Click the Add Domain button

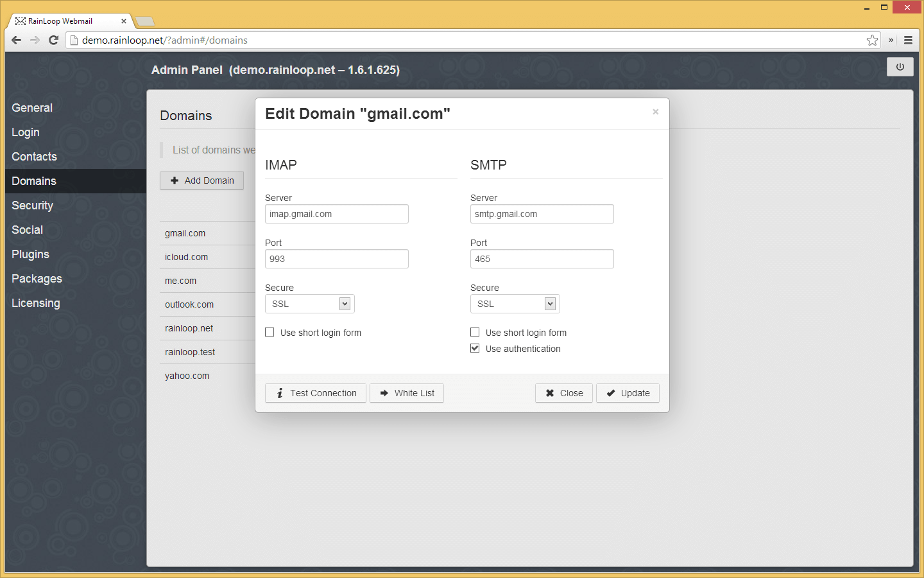(x=201, y=180)
